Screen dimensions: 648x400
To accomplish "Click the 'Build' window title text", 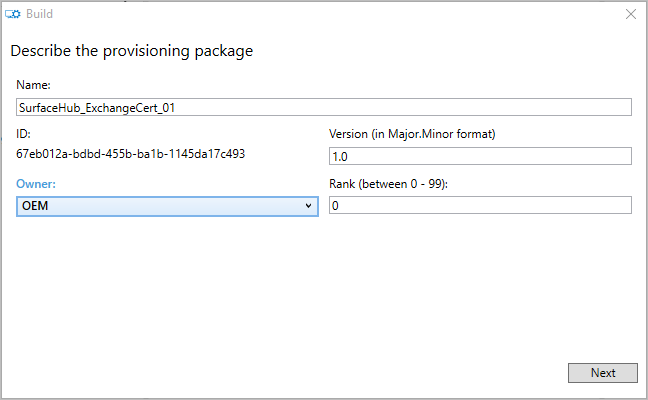I will [41, 14].
